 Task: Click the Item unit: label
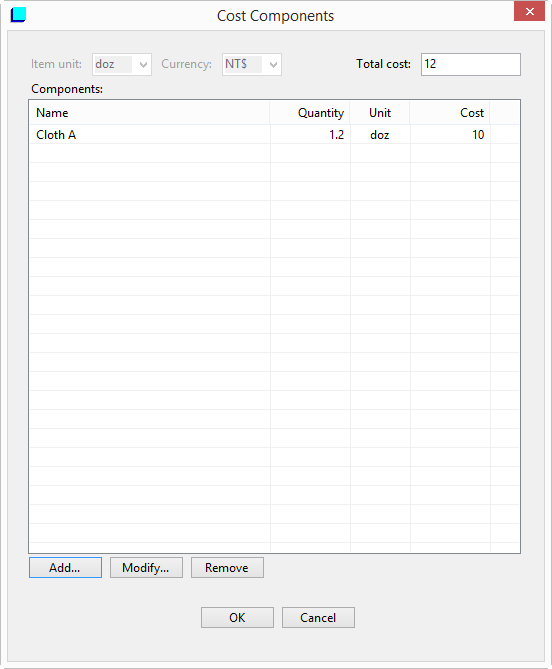click(x=56, y=64)
